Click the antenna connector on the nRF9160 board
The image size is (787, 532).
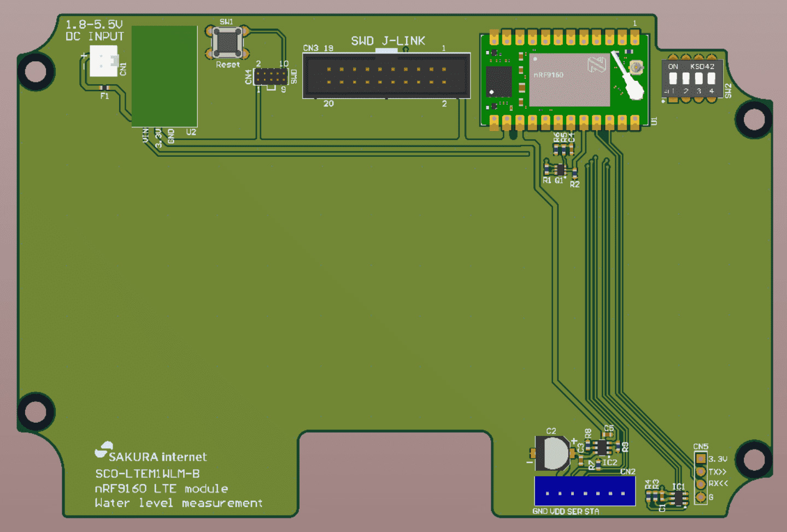click(636, 68)
